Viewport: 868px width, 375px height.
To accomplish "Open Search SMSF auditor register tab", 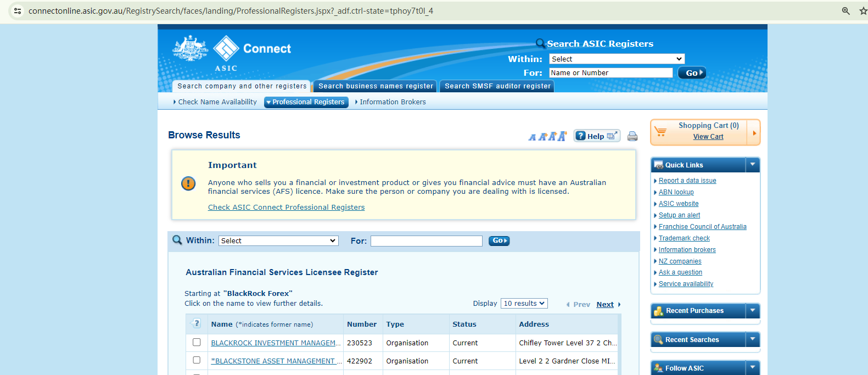I will [x=497, y=86].
